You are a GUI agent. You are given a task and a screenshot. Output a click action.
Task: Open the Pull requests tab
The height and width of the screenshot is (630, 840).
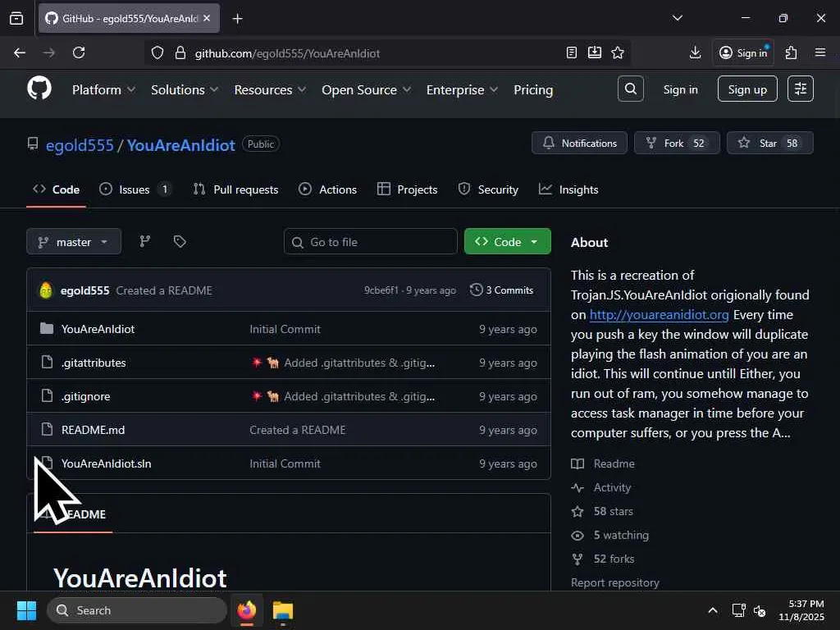235,189
